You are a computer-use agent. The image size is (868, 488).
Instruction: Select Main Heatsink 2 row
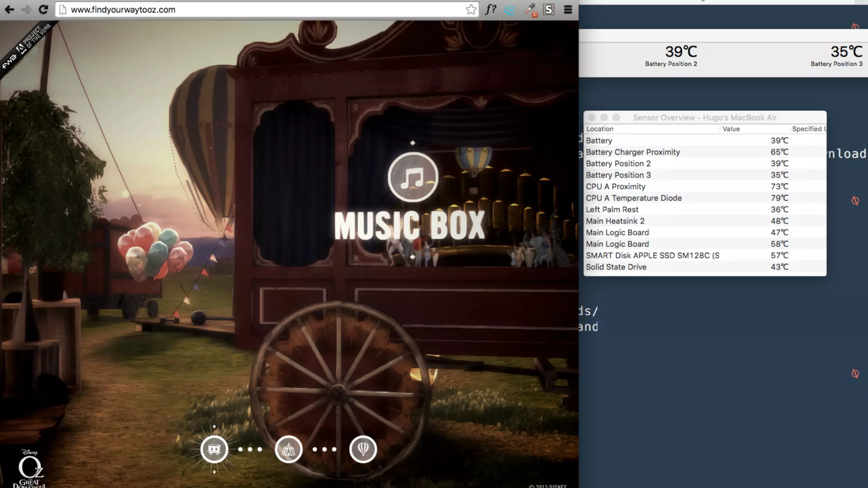pyautogui.click(x=705, y=221)
